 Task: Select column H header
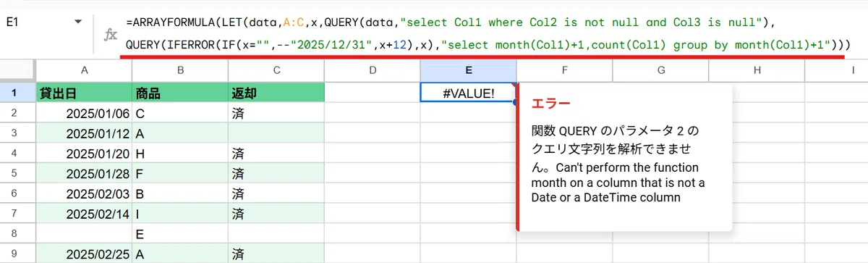(x=757, y=70)
